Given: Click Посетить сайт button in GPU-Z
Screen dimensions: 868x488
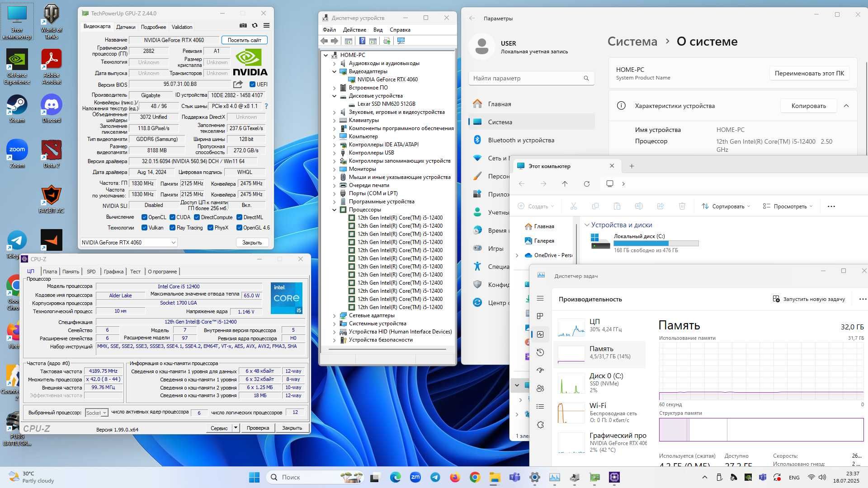Looking at the screenshot, I should click(244, 40).
